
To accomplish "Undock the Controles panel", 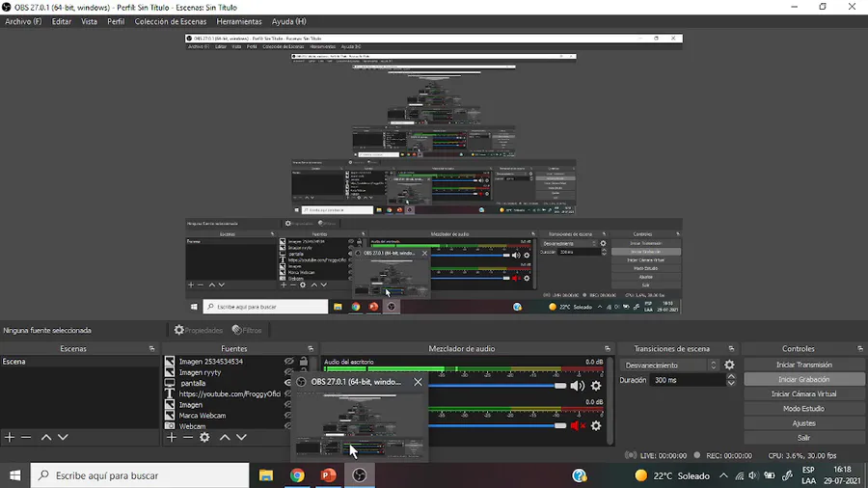I will point(860,349).
